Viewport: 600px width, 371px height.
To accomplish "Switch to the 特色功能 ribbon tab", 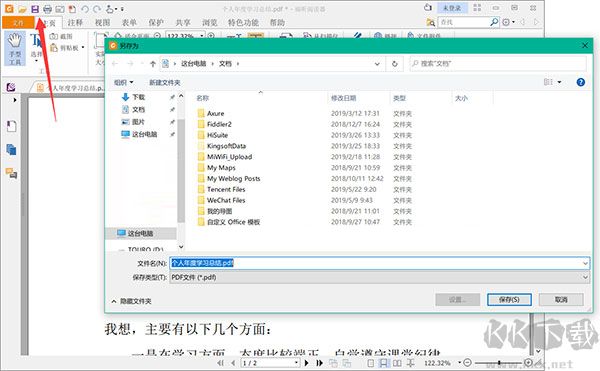I will (x=243, y=23).
